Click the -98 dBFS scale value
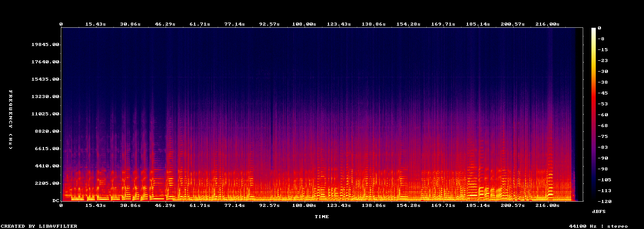The image size is (644, 229). click(x=602, y=169)
